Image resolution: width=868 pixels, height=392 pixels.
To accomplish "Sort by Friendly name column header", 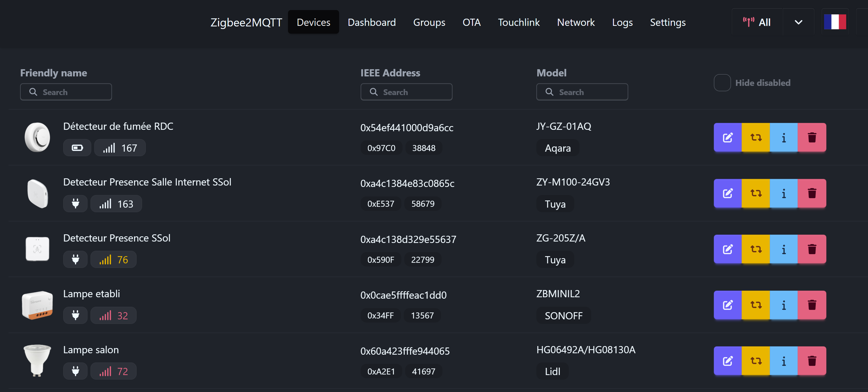I will click(54, 73).
